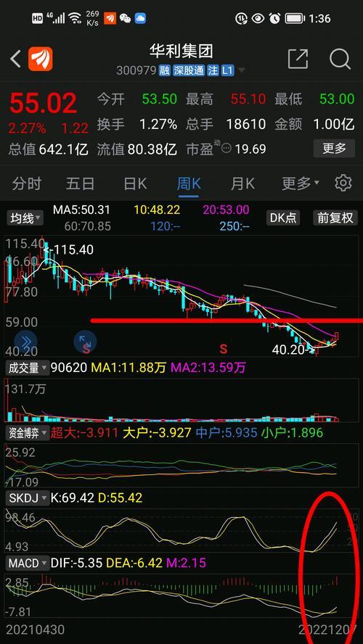Go back with the left arrow
Screen dimensions: 363x644
point(16,59)
